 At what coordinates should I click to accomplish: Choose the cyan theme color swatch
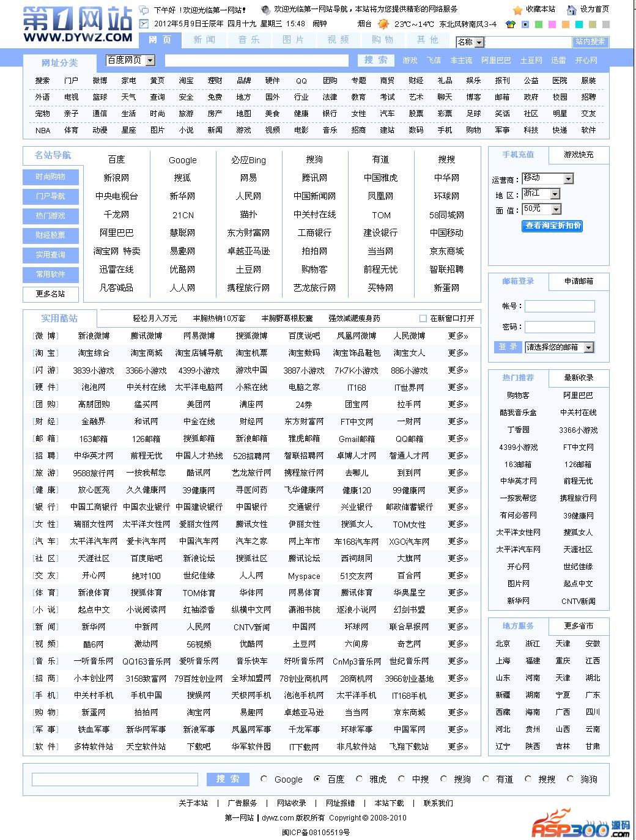pos(579,24)
